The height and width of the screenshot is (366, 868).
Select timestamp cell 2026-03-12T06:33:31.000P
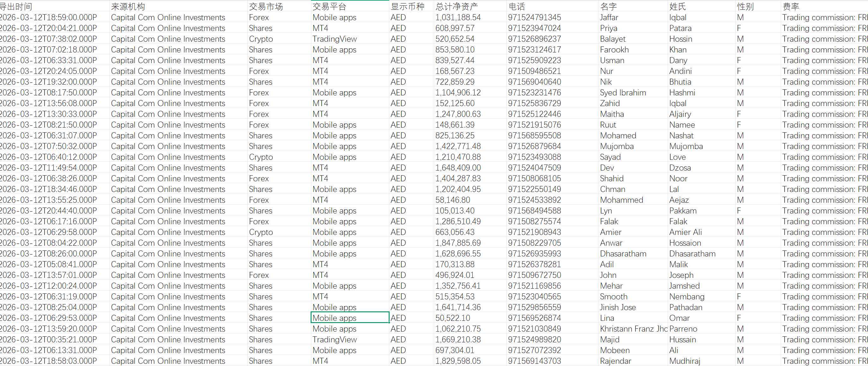tap(54, 61)
